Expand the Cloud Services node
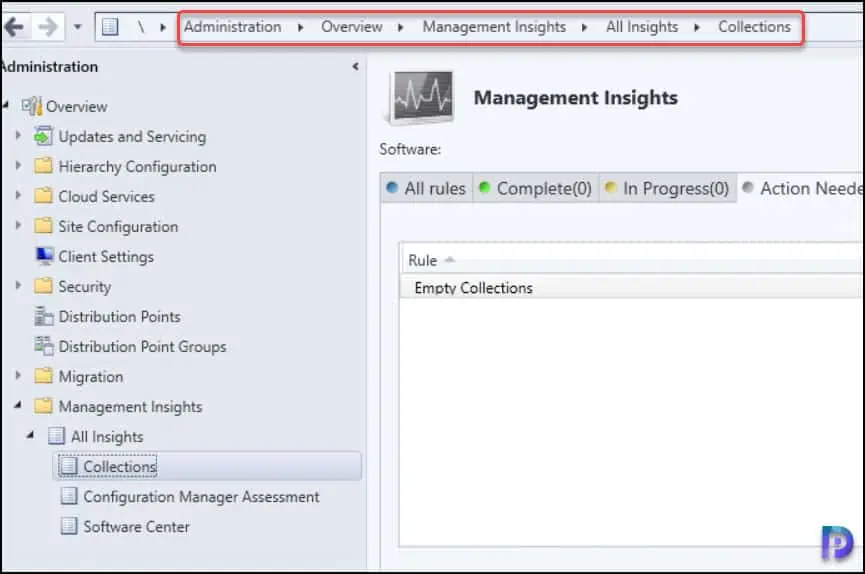Screen dimensions: 865x574 pos(18,195)
